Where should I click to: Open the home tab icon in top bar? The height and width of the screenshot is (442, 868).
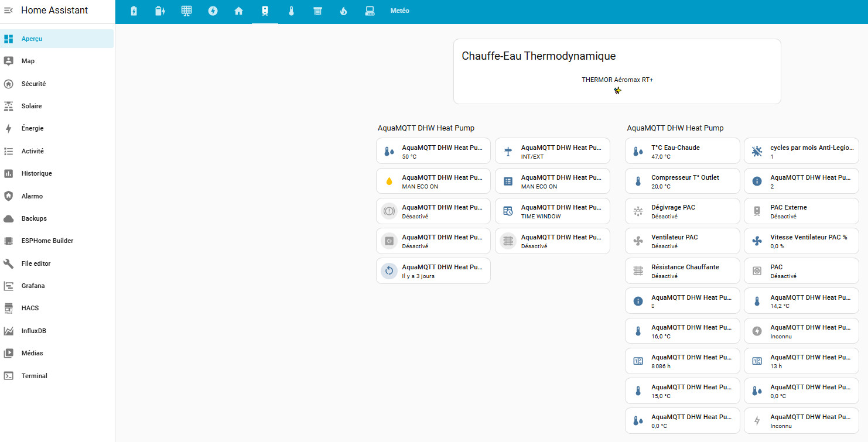(238, 11)
